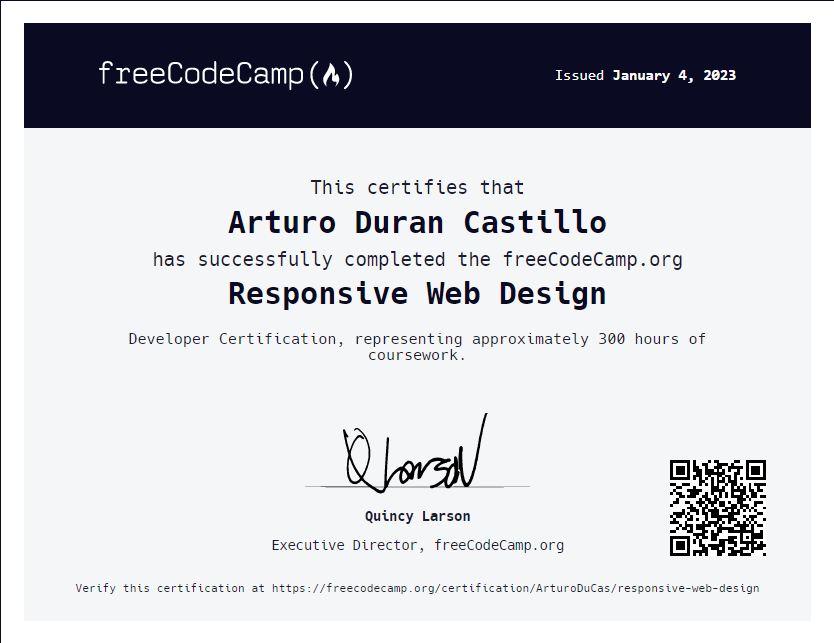Click the "This certifies that" line
This screenshot has height=643, width=834.
(x=418, y=187)
